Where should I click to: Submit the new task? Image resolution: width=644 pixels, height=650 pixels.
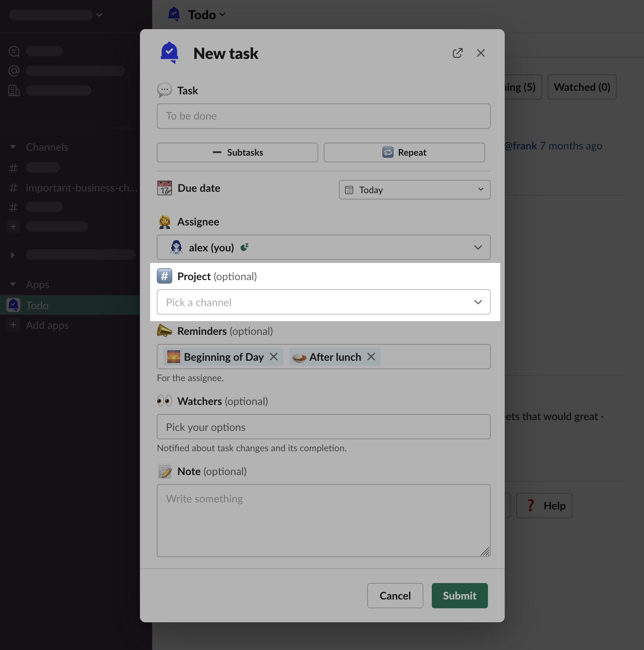point(459,596)
